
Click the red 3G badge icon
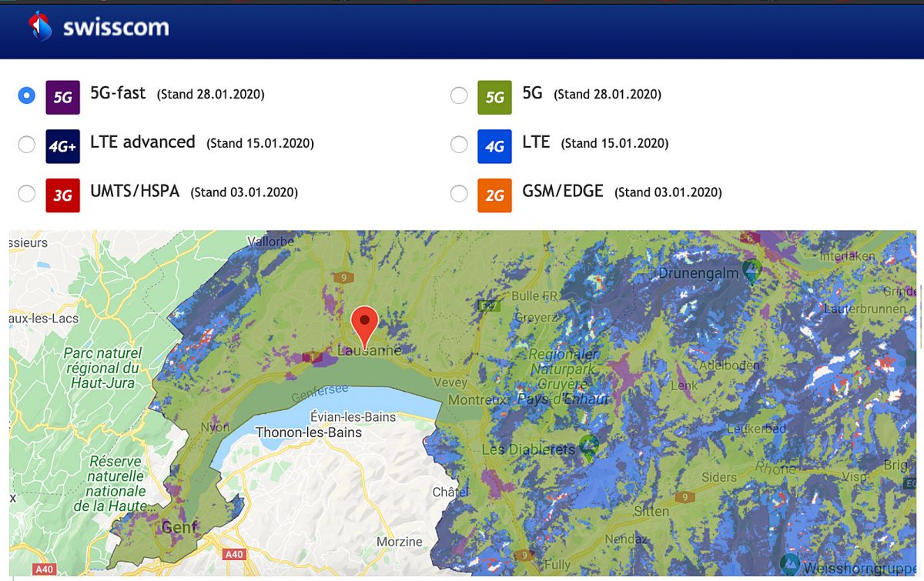point(63,195)
